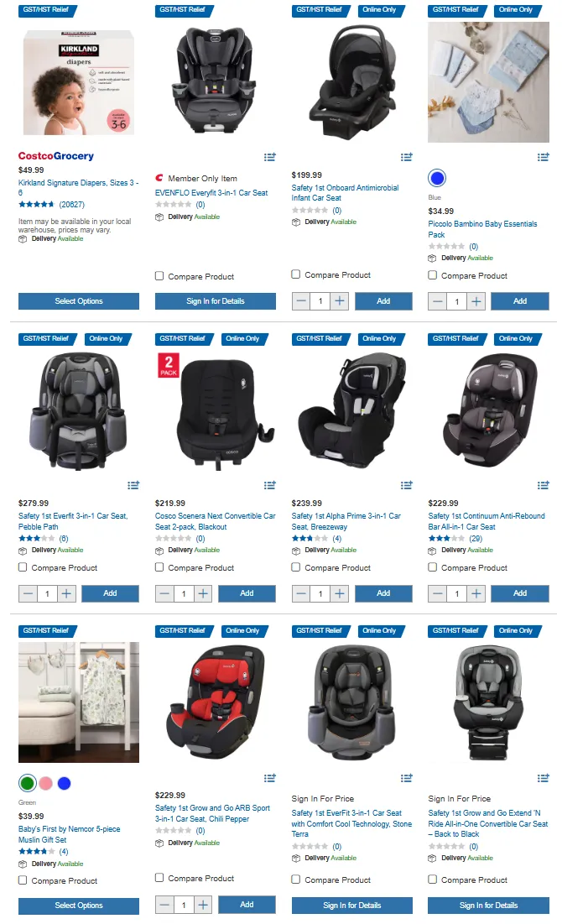
Task: Select blue swatch for Piccolo Bambino pack
Action: point(437,178)
